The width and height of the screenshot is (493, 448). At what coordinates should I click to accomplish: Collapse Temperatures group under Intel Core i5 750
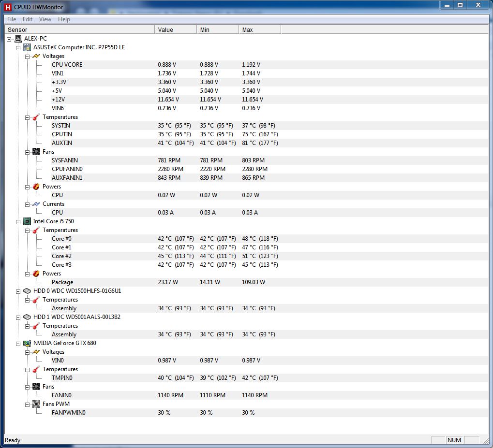(28, 231)
